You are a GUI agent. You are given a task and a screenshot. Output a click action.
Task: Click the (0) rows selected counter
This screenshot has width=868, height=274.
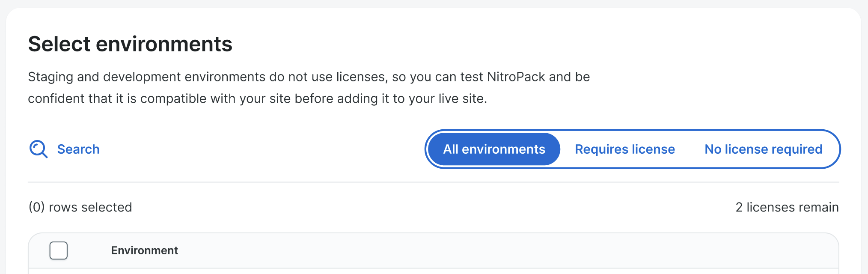tap(80, 207)
